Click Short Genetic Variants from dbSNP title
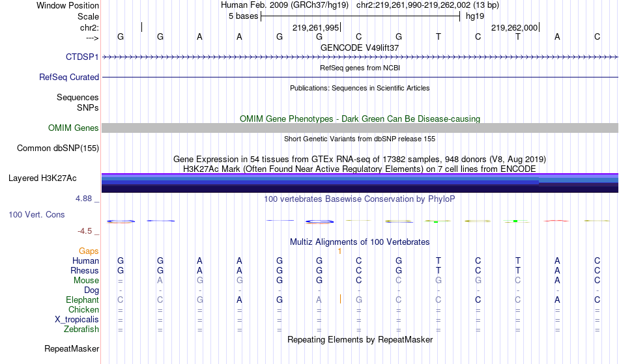Screen dimensions: 619x364 (360, 139)
